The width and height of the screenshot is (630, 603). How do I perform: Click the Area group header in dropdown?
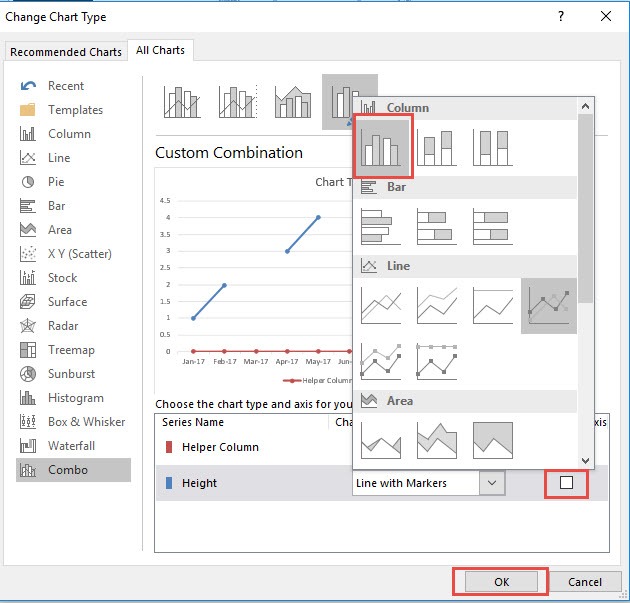(465, 401)
